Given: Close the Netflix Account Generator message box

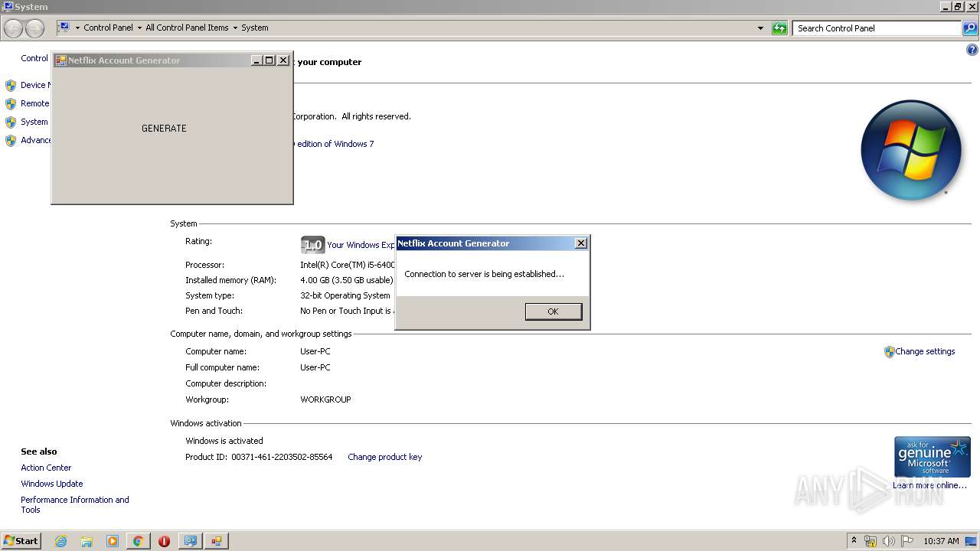Looking at the screenshot, I should (x=580, y=243).
